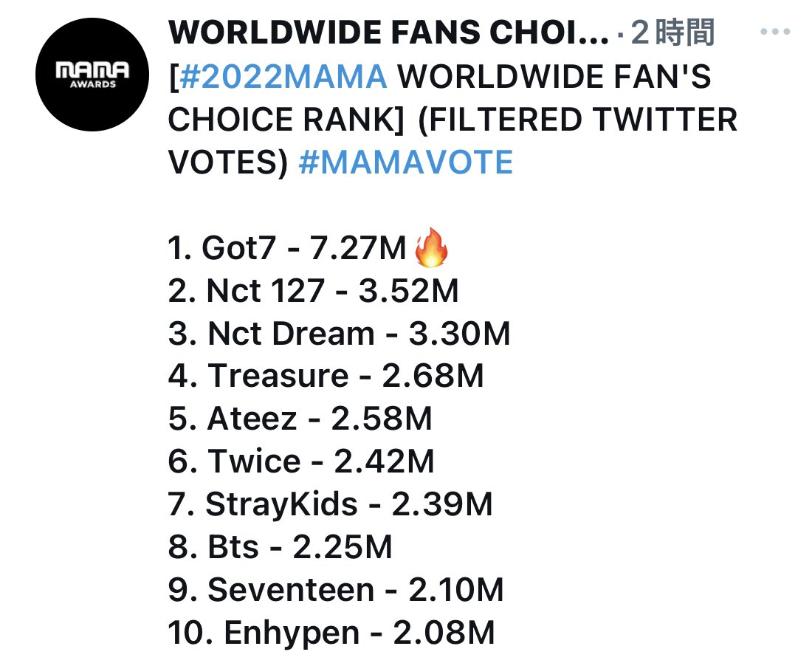Click the Treasure - 2.68M line
Screen dimensions: 812x663
326,376
